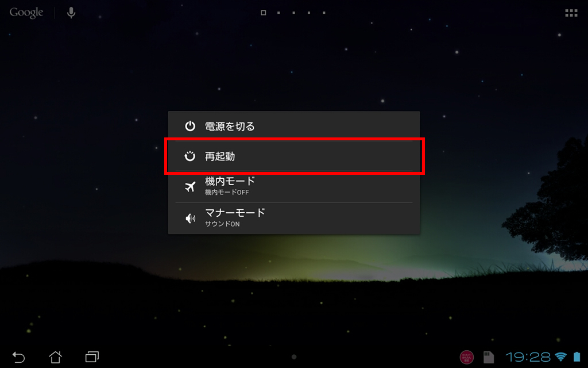Toggle 機内モード airplane mode
This screenshot has width=588, height=368.
293,187
